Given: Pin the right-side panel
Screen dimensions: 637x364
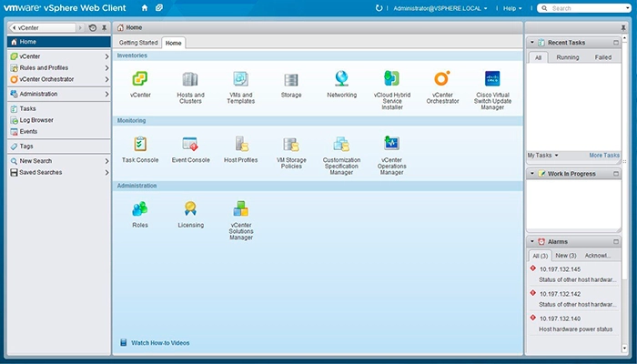Looking at the screenshot, I should tap(623, 27).
